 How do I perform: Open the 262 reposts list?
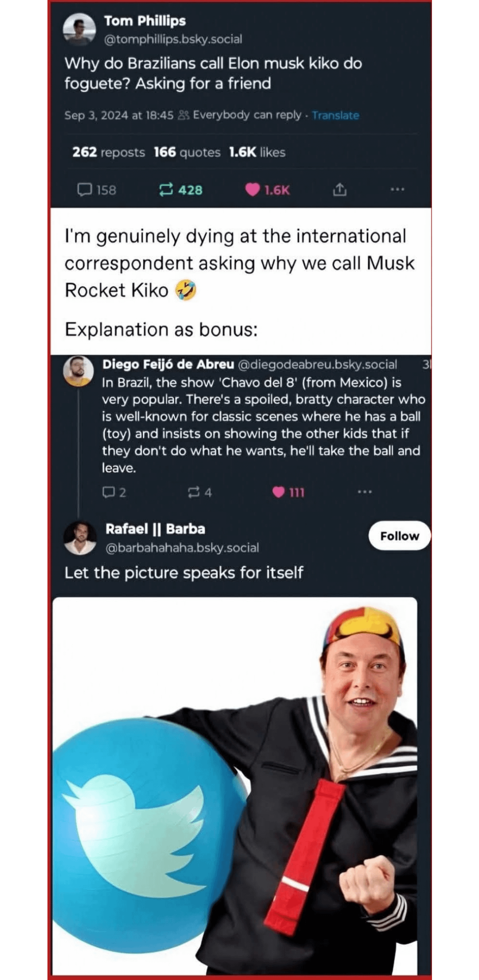[x=109, y=152]
